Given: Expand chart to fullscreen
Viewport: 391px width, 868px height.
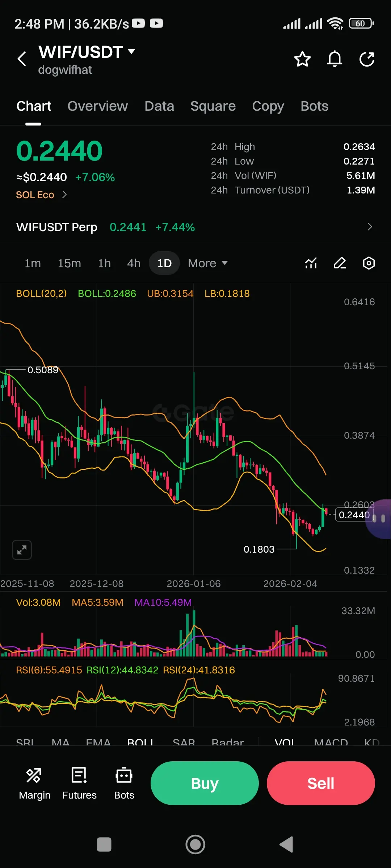Looking at the screenshot, I should click(x=22, y=550).
